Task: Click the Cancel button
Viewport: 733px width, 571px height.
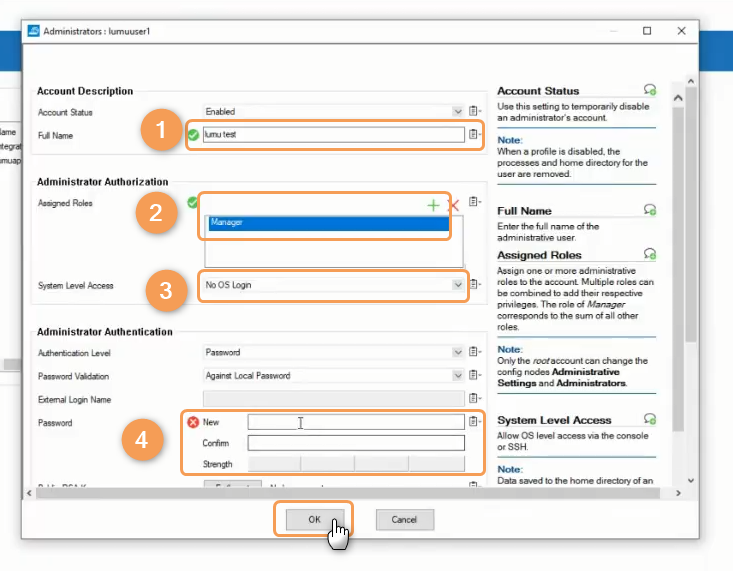Action: [x=404, y=520]
